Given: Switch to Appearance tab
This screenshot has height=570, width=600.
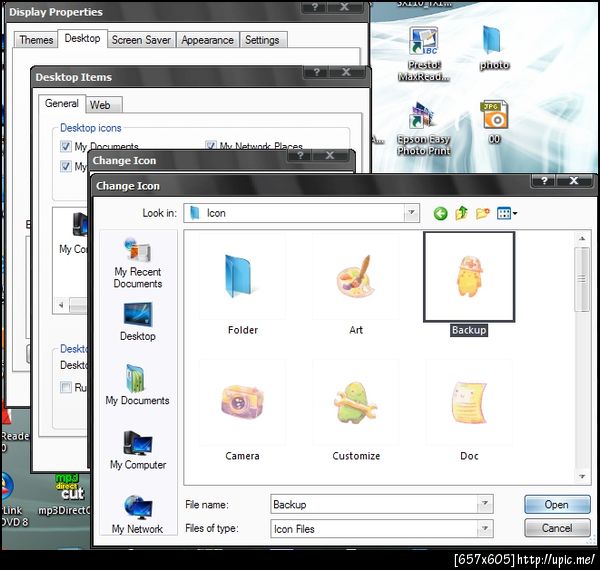Looking at the screenshot, I should [207, 40].
